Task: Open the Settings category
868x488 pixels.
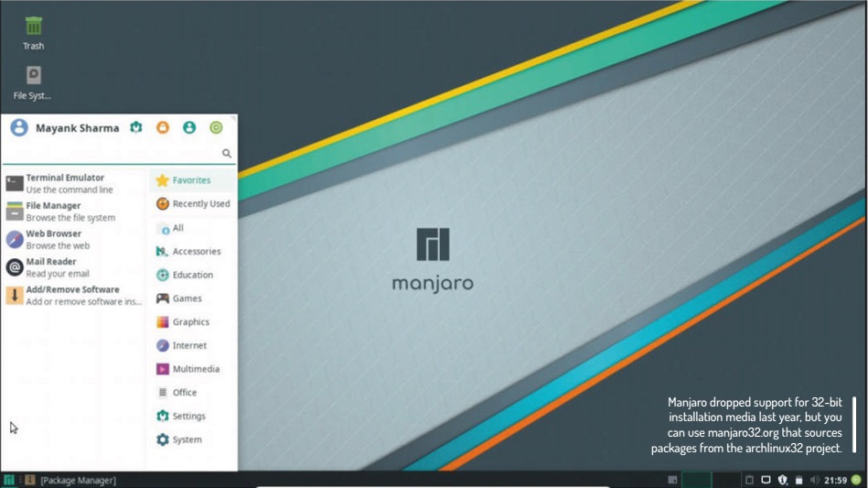Action: 192,416
